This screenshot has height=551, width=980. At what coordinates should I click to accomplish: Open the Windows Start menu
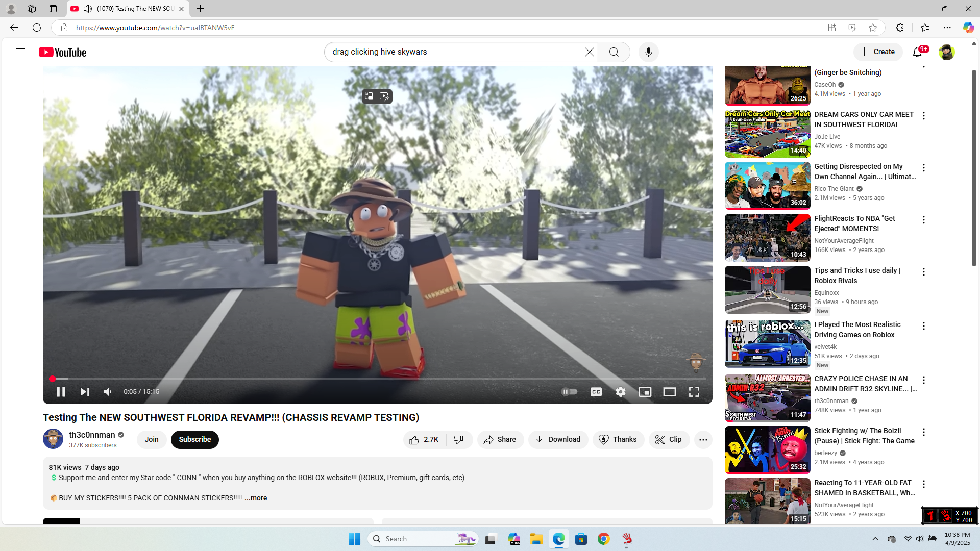pos(354,539)
